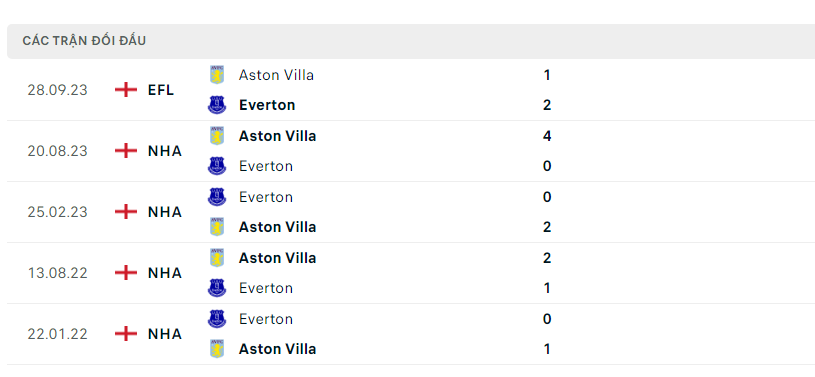
Task: Select bold Everton name in 28.09.23 match
Action: (267, 105)
